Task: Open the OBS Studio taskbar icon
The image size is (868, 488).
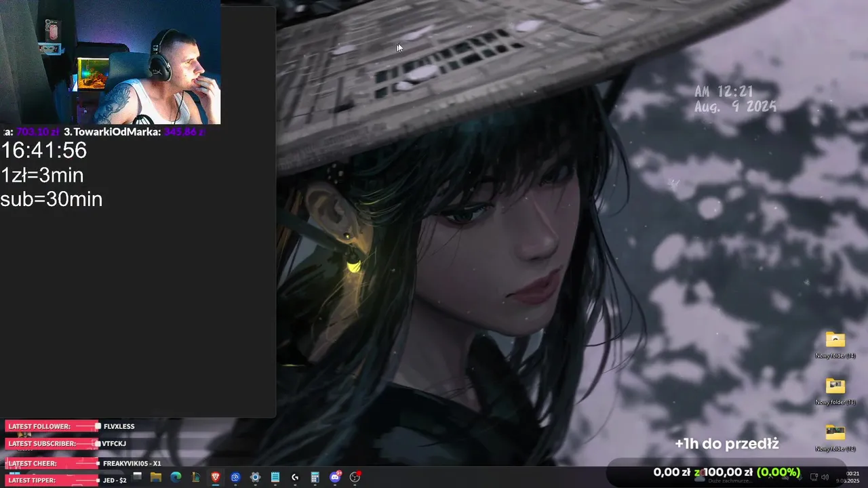Action: point(355,477)
